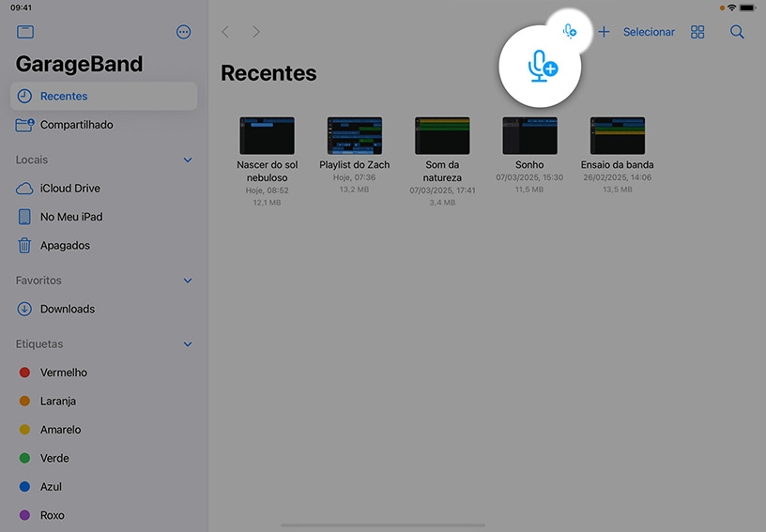Click the '13,2 MB' size text
This screenshot has height=532, width=766.
pyautogui.click(x=355, y=190)
